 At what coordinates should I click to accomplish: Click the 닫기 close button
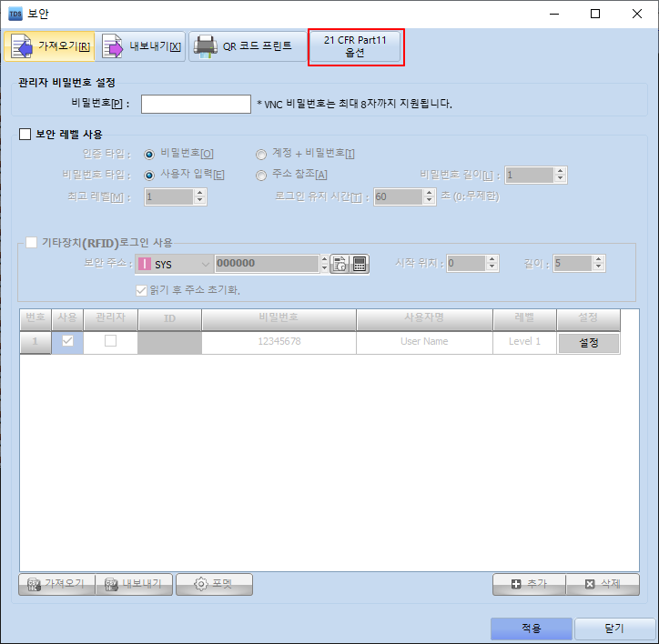[x=613, y=629]
